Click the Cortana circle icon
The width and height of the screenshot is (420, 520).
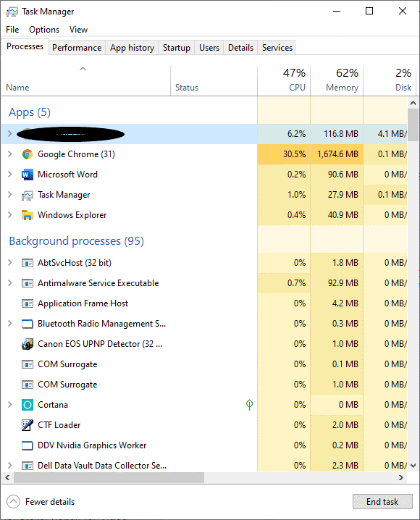(28, 405)
